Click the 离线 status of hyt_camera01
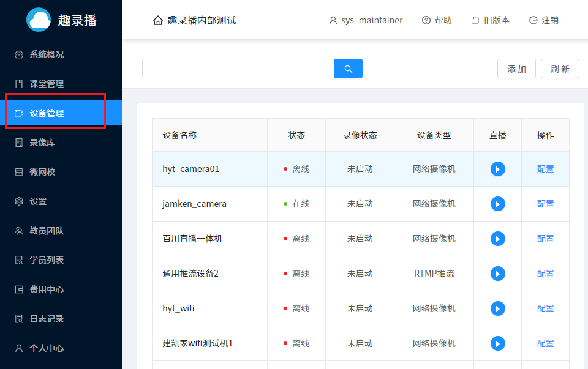This screenshot has height=369, width=588. [x=296, y=169]
